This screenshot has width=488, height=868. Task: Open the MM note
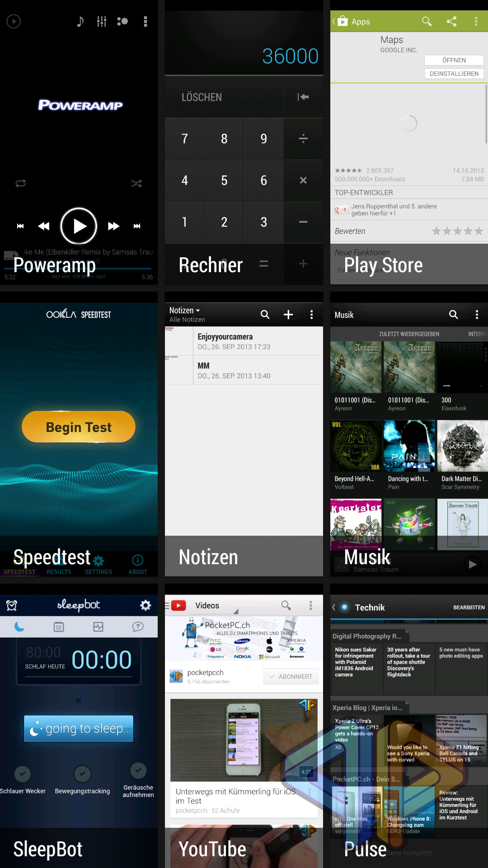pos(244,370)
